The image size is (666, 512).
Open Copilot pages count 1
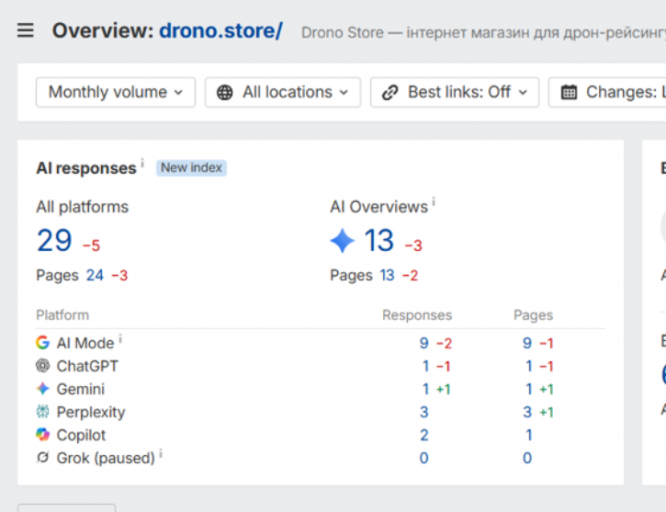[x=529, y=435]
